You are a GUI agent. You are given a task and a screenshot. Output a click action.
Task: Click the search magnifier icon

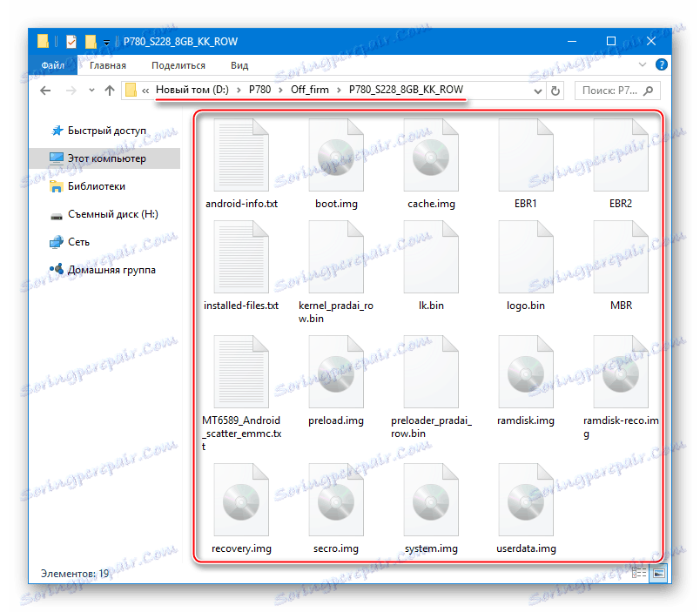tap(649, 91)
